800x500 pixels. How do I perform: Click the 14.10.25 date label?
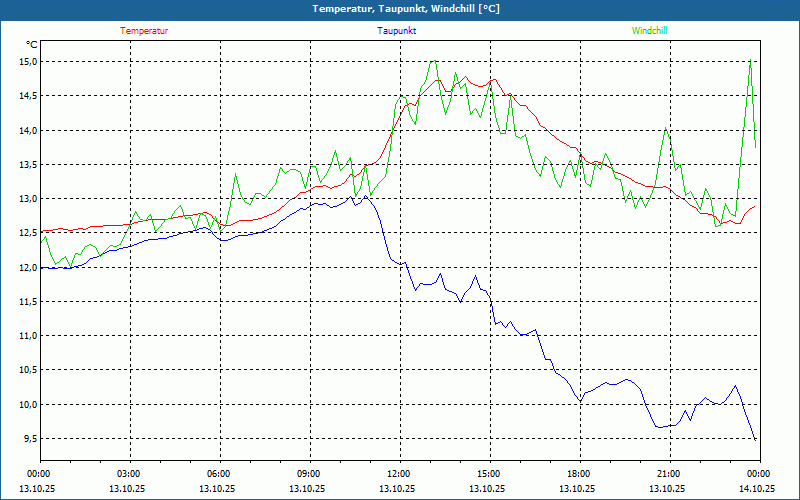pos(757,488)
